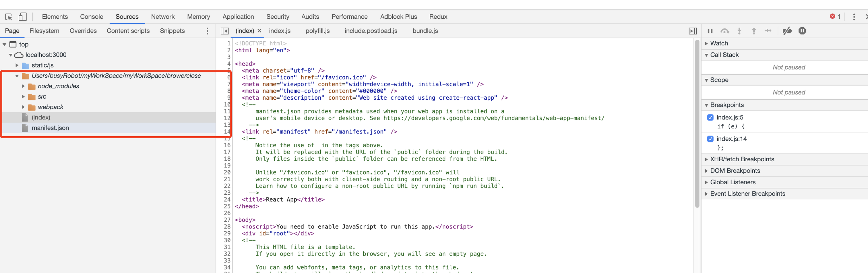Deactivate all breakpoints
This screenshot has width=868, height=273.
(x=787, y=31)
